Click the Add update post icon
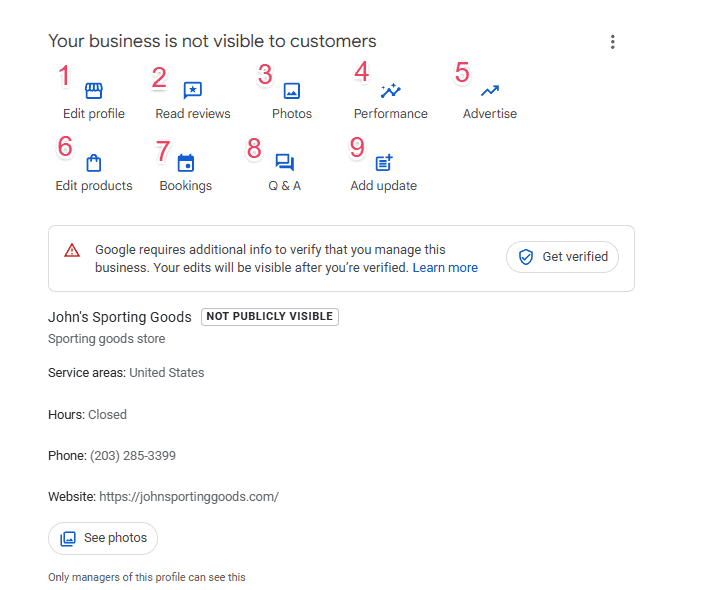This screenshot has height=590, width=709. tap(384, 163)
